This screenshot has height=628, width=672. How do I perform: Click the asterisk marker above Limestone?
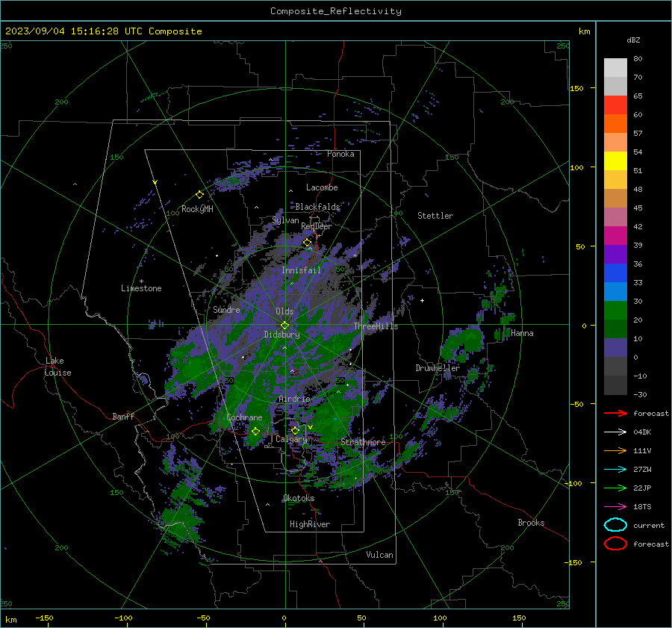coord(141,282)
